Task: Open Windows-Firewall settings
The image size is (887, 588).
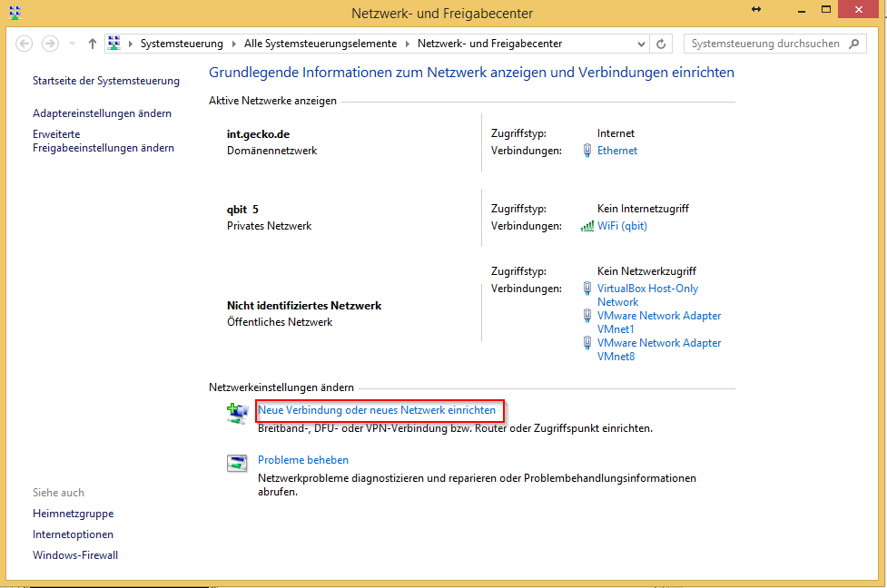Action: (x=74, y=554)
